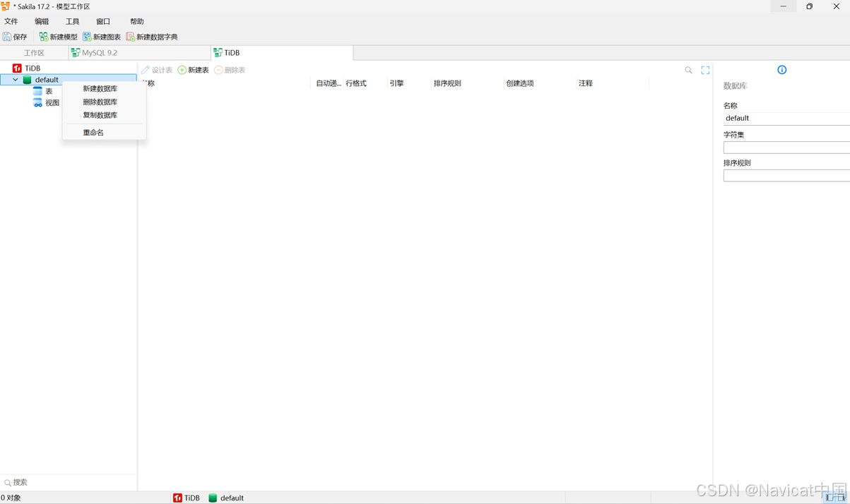Click the magnifier icon in the sidebar search

pos(8,483)
